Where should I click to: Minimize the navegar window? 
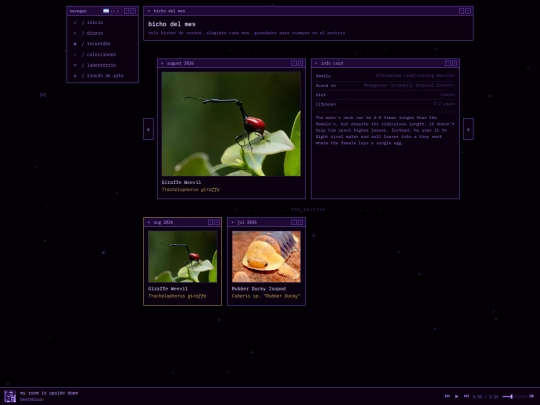pos(126,11)
